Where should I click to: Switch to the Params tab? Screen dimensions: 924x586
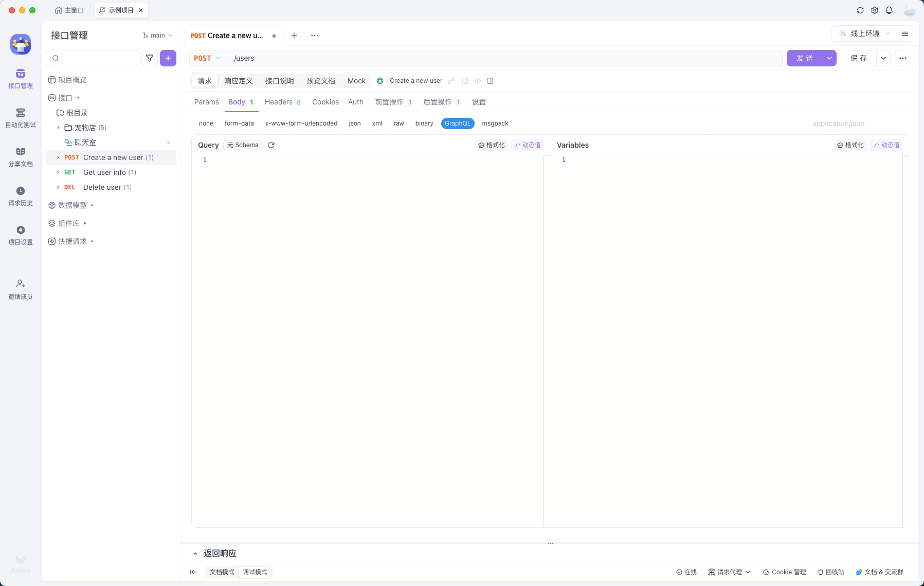pos(207,102)
